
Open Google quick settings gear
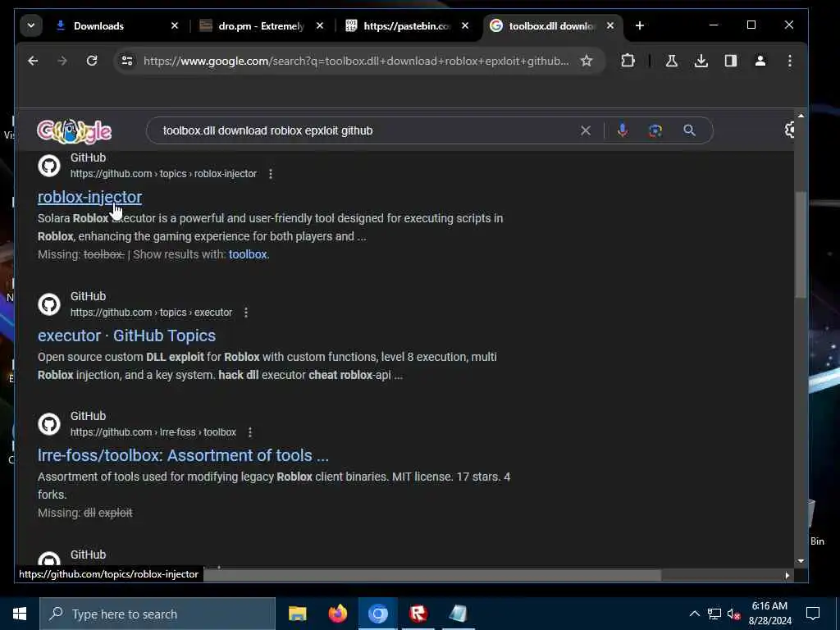tap(789, 130)
